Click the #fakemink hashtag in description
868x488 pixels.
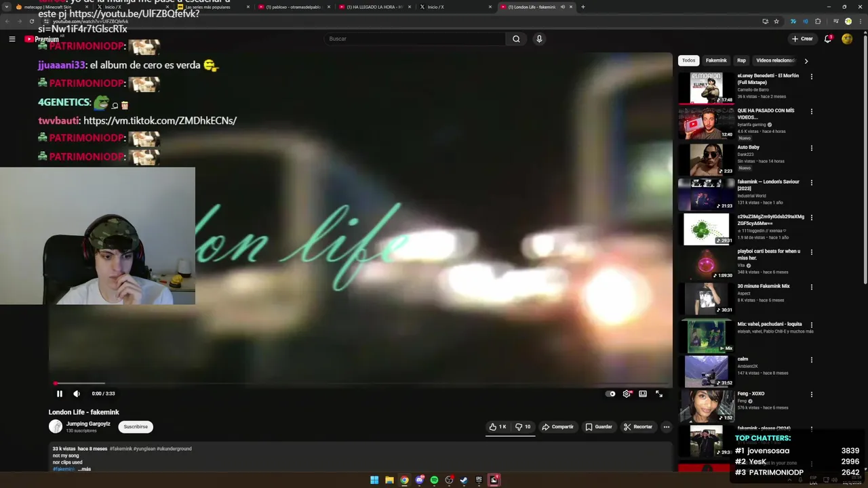121,449
